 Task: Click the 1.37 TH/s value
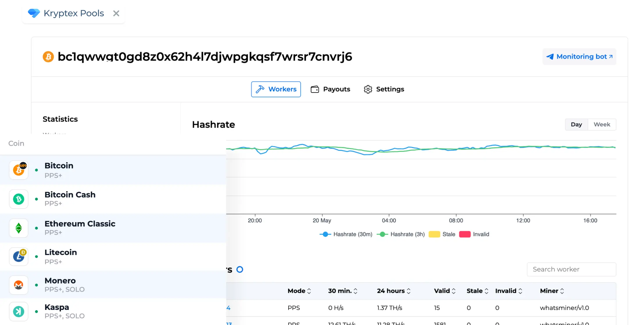[x=389, y=308]
